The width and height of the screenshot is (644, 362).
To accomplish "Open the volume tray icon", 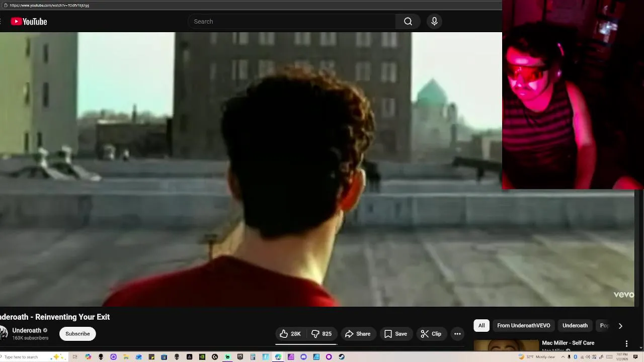I will (x=588, y=357).
